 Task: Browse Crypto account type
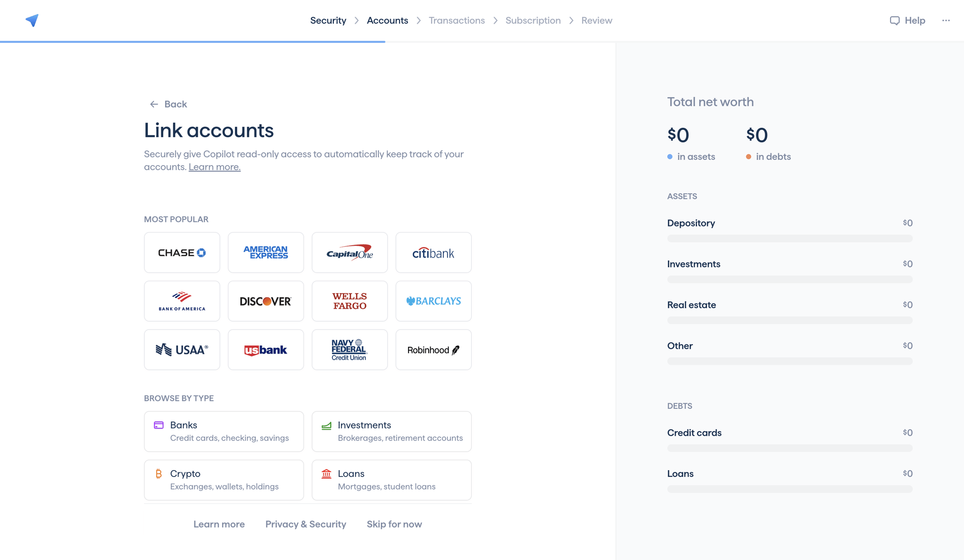click(224, 480)
